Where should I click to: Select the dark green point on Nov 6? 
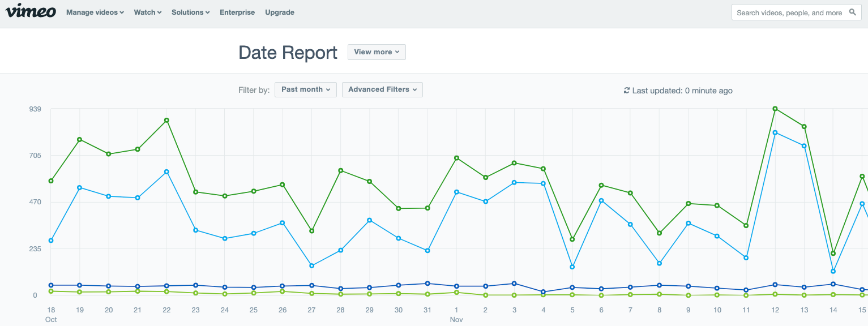pos(601,185)
